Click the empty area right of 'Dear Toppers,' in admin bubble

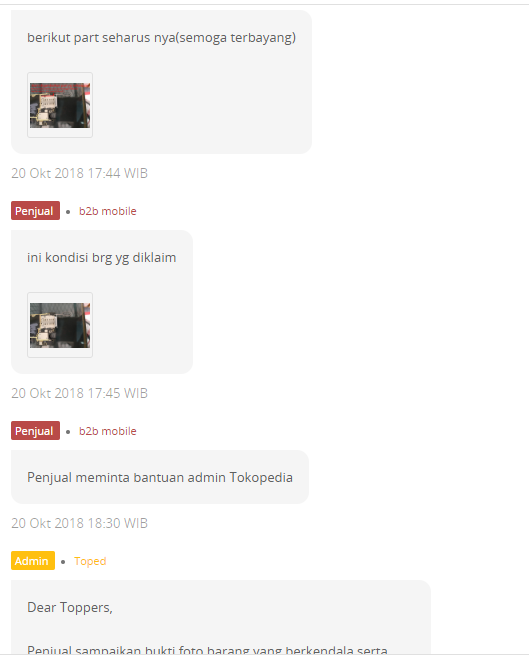[268, 608]
